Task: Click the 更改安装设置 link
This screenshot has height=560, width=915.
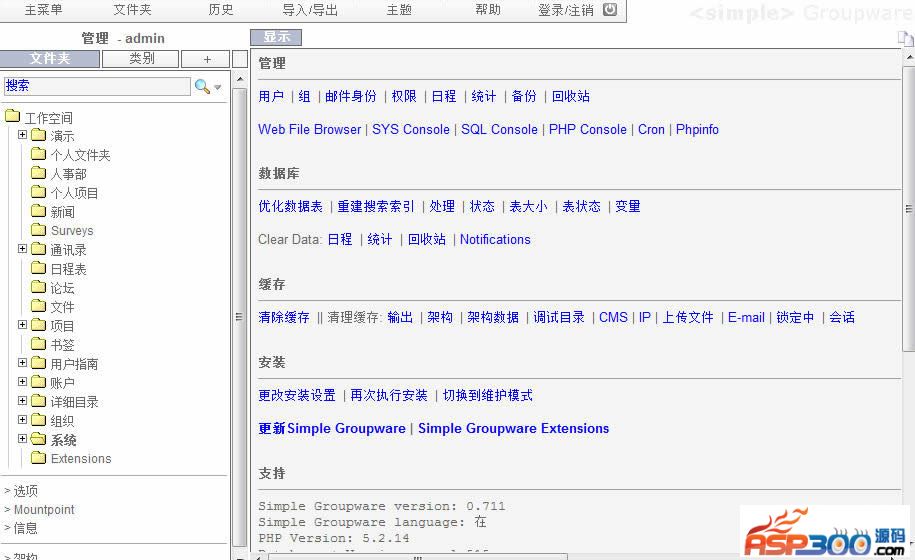Action: [x=297, y=396]
